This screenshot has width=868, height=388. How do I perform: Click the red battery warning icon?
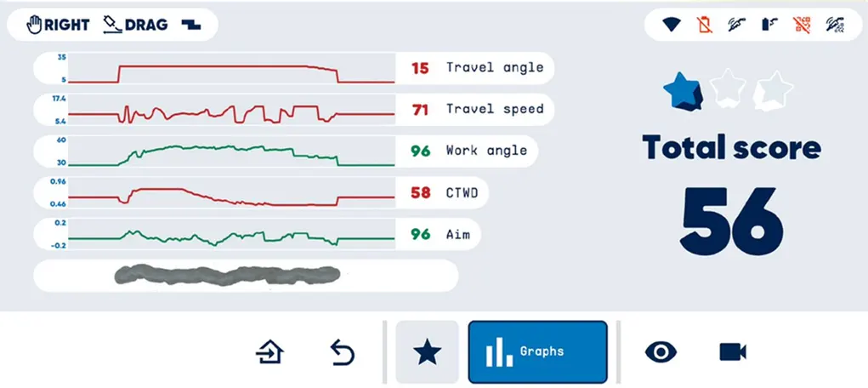pyautogui.click(x=705, y=25)
